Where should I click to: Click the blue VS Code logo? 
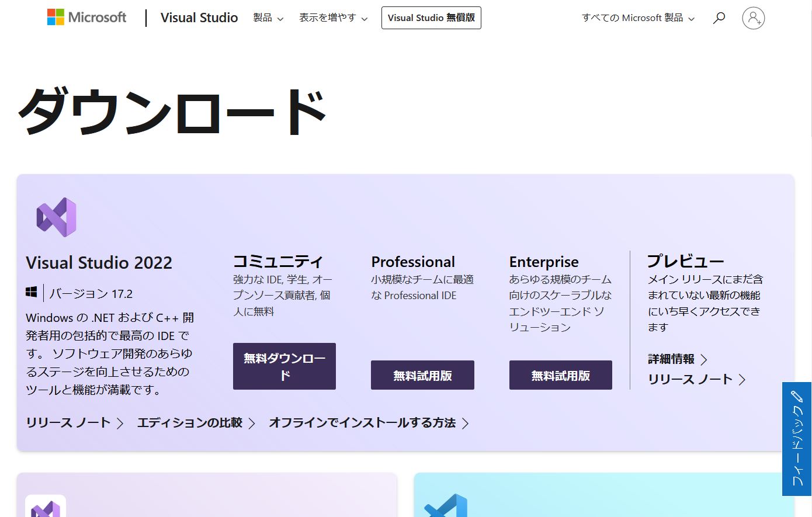click(446, 507)
